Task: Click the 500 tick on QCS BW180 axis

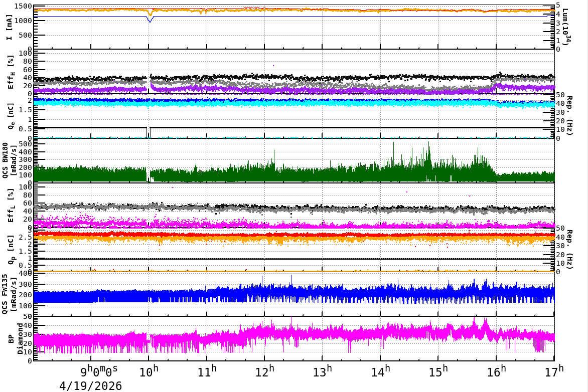Action: (x=26, y=144)
